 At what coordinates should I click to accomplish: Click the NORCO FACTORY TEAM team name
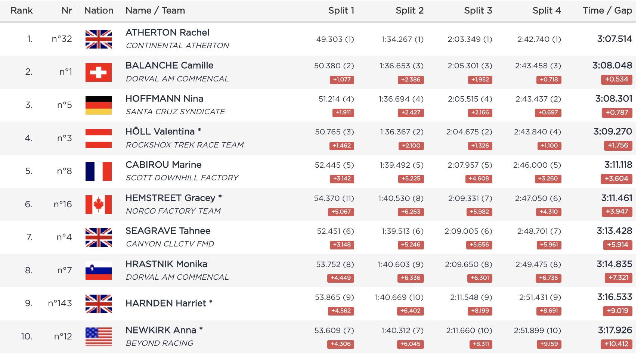[x=173, y=211]
